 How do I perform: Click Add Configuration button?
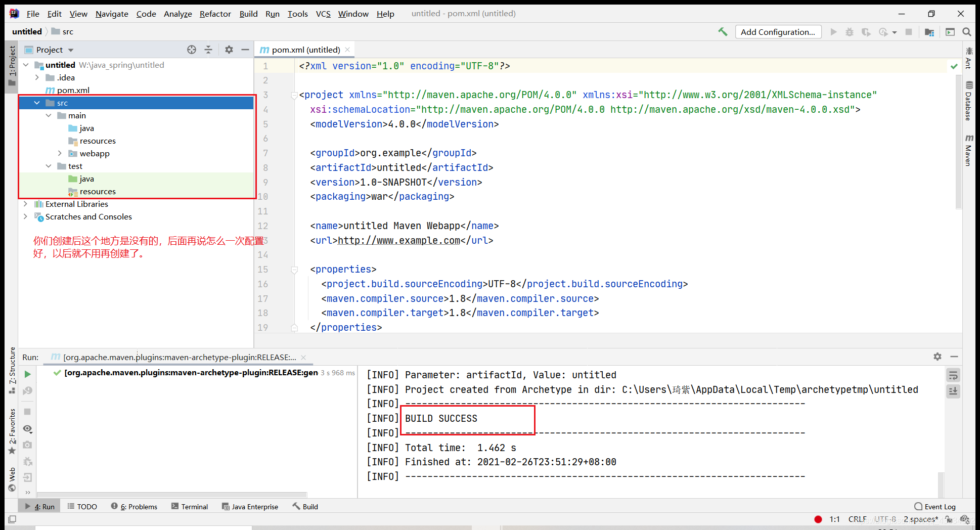click(778, 32)
